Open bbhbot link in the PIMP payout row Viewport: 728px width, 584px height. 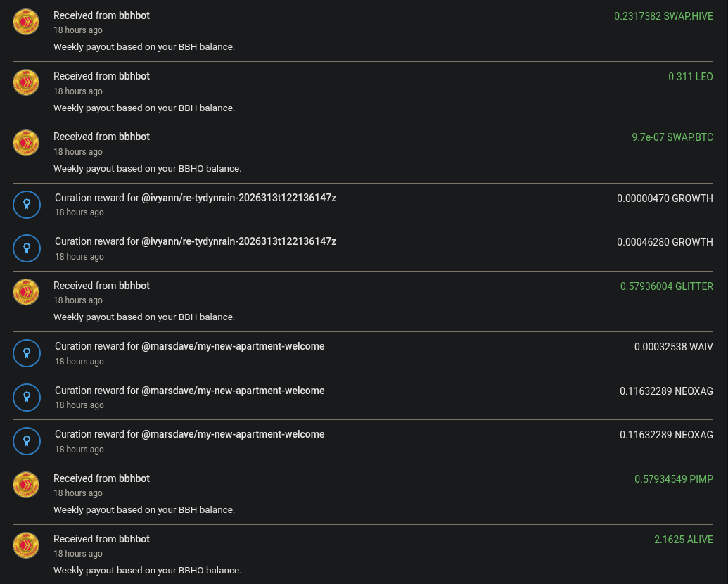[x=134, y=478]
